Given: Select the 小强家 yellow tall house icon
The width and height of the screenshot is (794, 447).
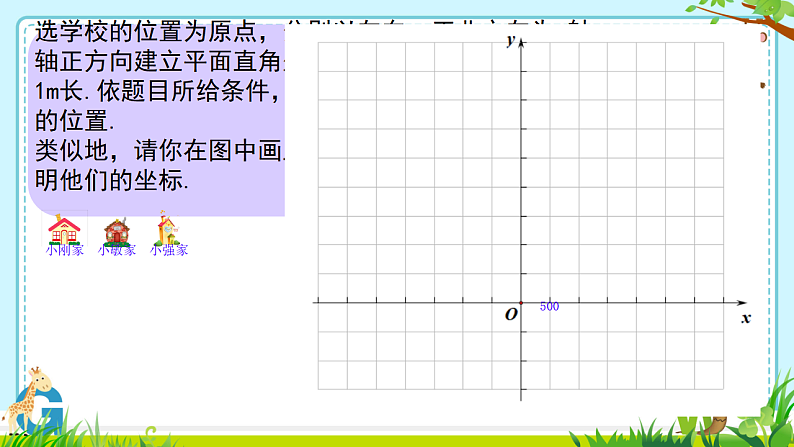Looking at the screenshot, I should coord(168,228).
